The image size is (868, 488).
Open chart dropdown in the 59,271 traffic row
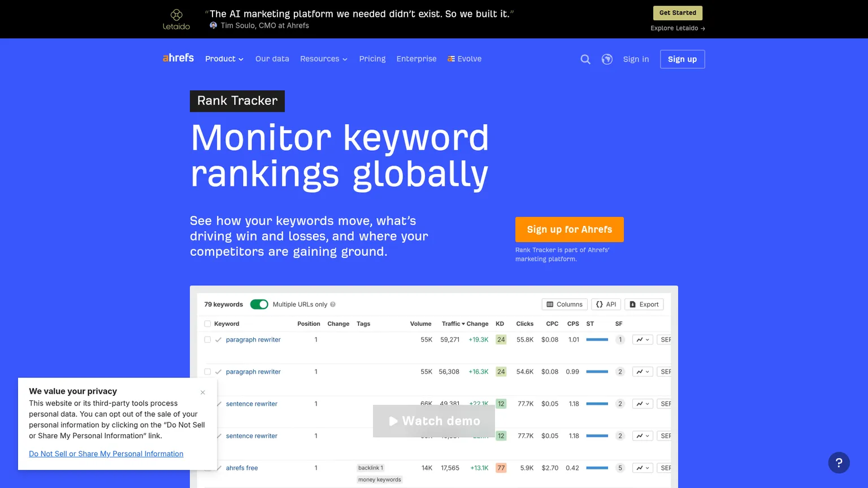tap(643, 339)
